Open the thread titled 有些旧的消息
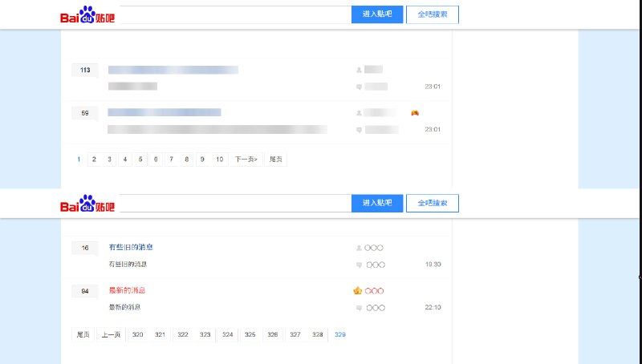The width and height of the screenshot is (642, 364). click(x=131, y=247)
